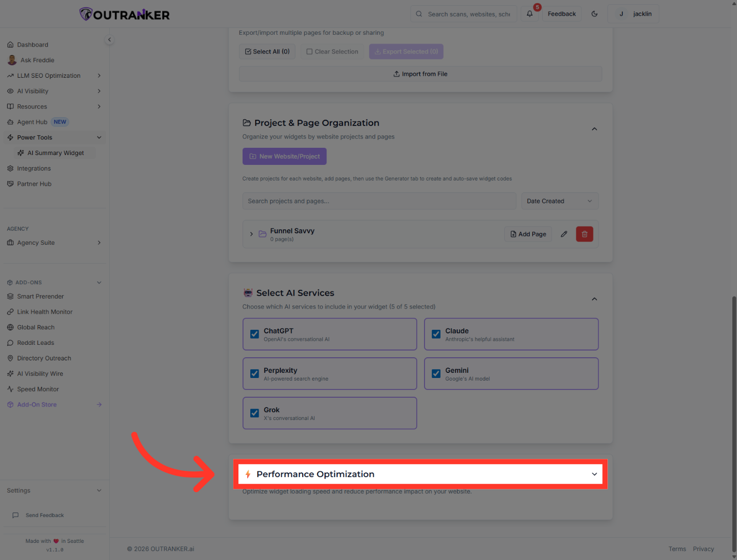Click the notification bell icon
This screenshot has width=737, height=560.
[x=530, y=13]
